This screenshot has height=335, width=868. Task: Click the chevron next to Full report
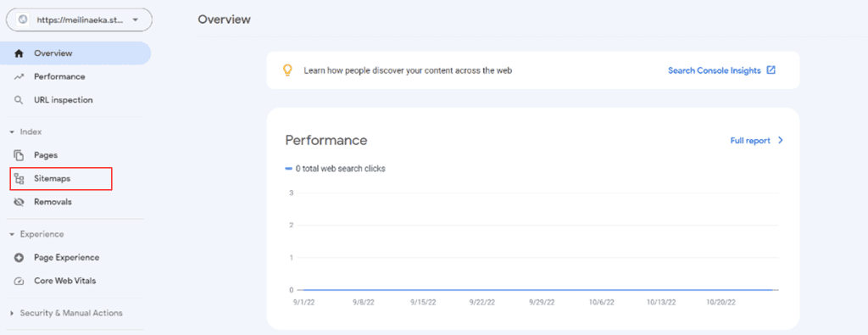click(x=781, y=141)
